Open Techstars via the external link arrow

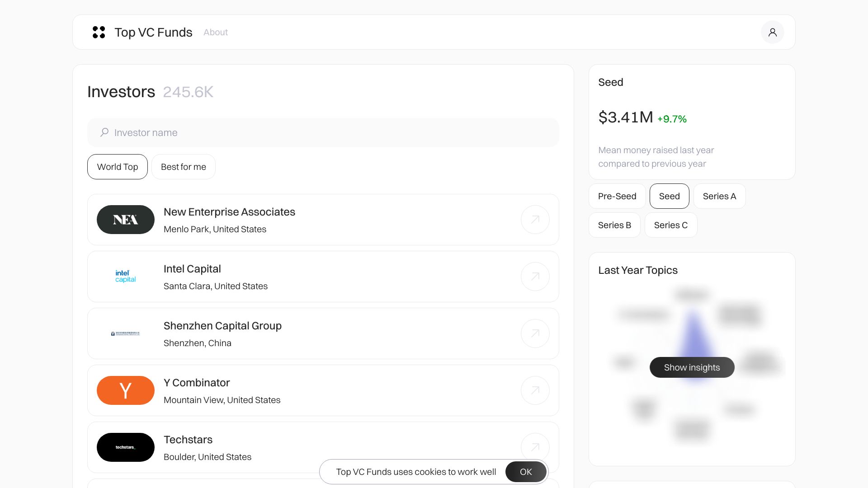pyautogui.click(x=535, y=447)
